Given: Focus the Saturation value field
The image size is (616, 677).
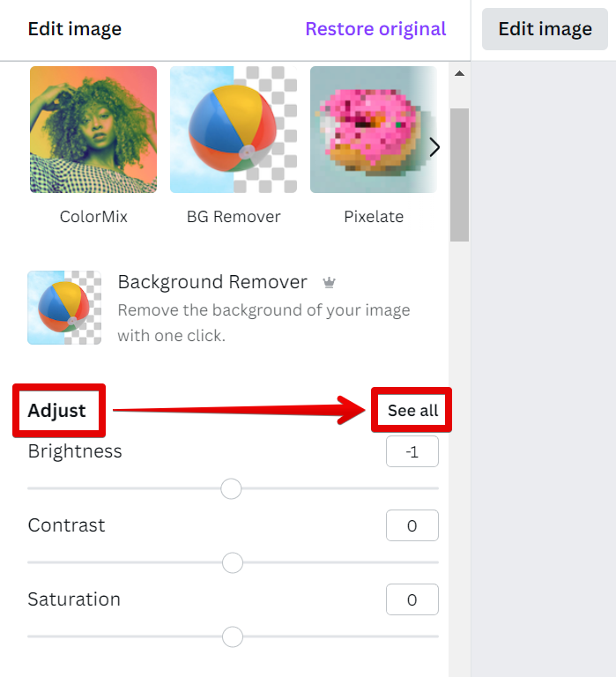Looking at the screenshot, I should [412, 600].
